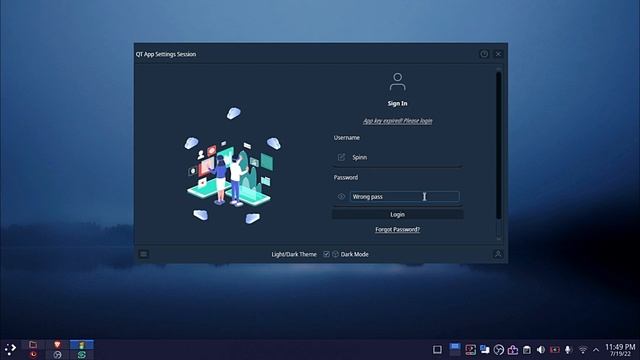Open the file manager from the taskbar

[x=33, y=345]
